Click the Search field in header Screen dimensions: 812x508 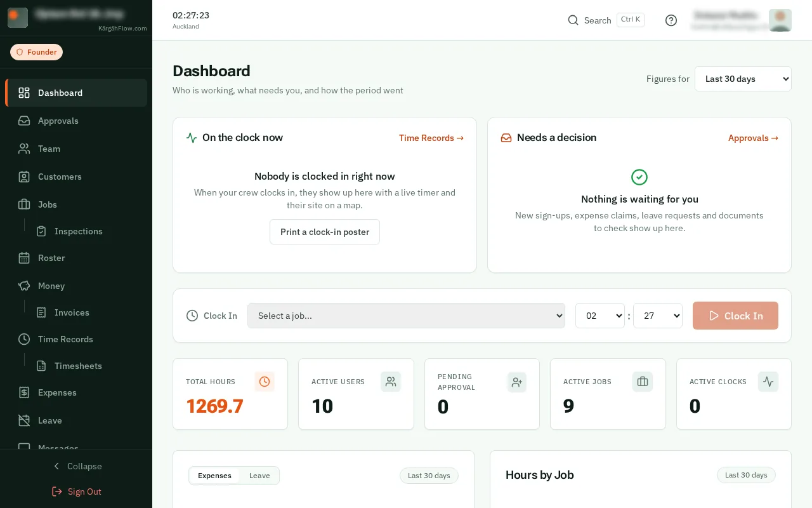tap(606, 20)
